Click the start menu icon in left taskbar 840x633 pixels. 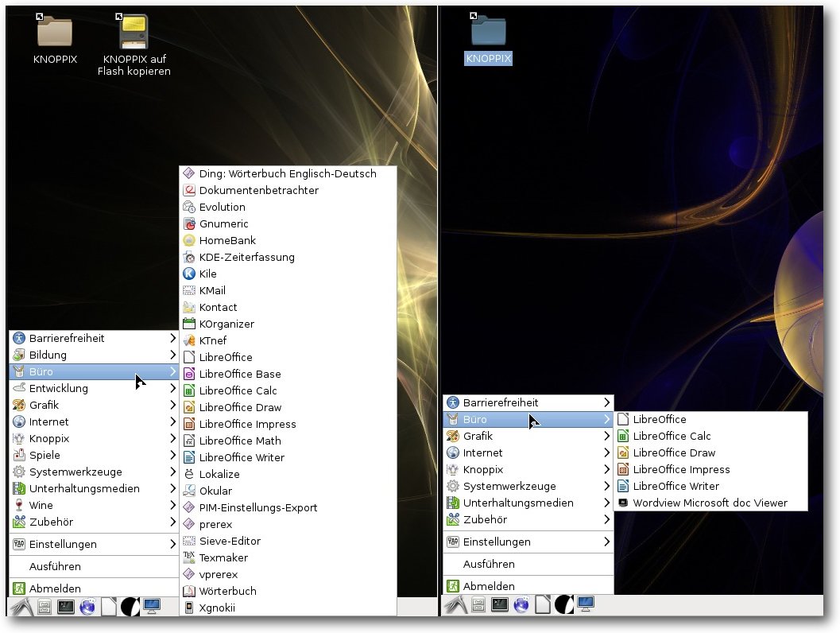pyautogui.click(x=22, y=607)
